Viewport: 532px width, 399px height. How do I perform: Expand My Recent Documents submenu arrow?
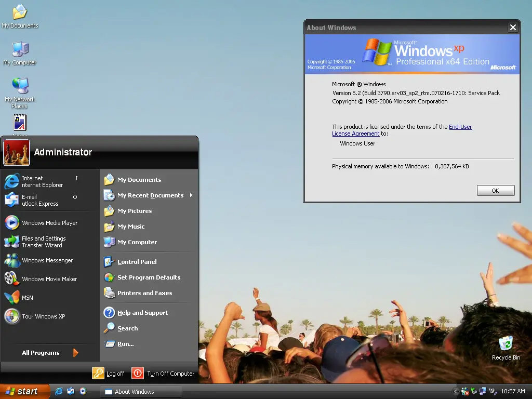191,195
